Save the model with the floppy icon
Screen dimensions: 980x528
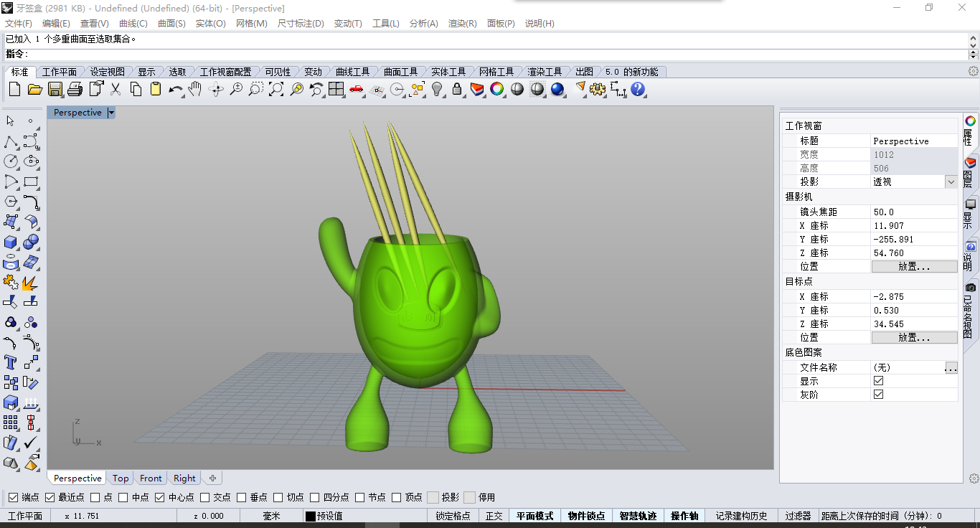[55, 89]
